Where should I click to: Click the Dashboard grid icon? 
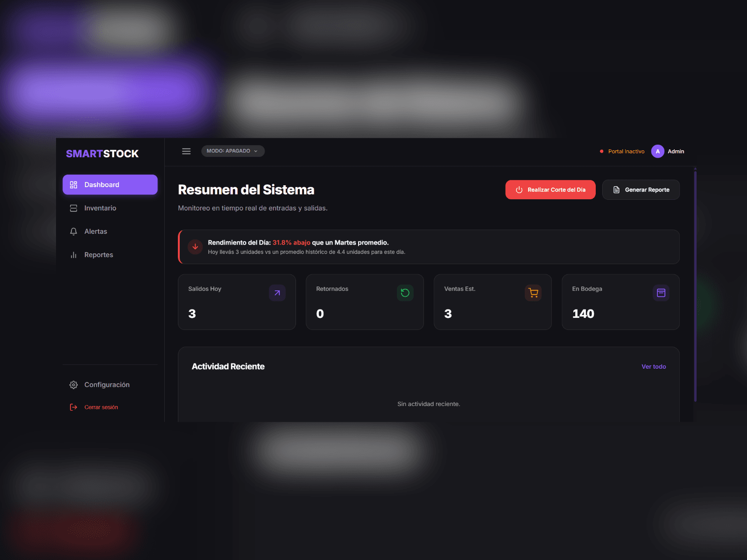(73, 185)
